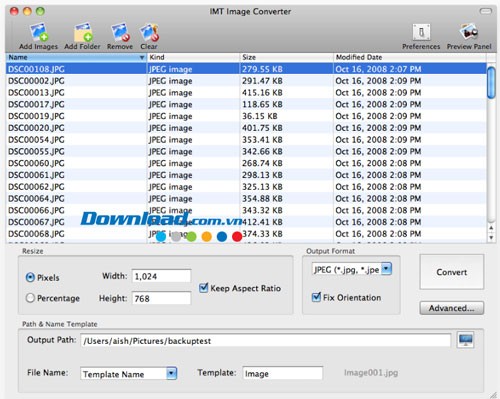Show the Preview Panel

coord(469,36)
